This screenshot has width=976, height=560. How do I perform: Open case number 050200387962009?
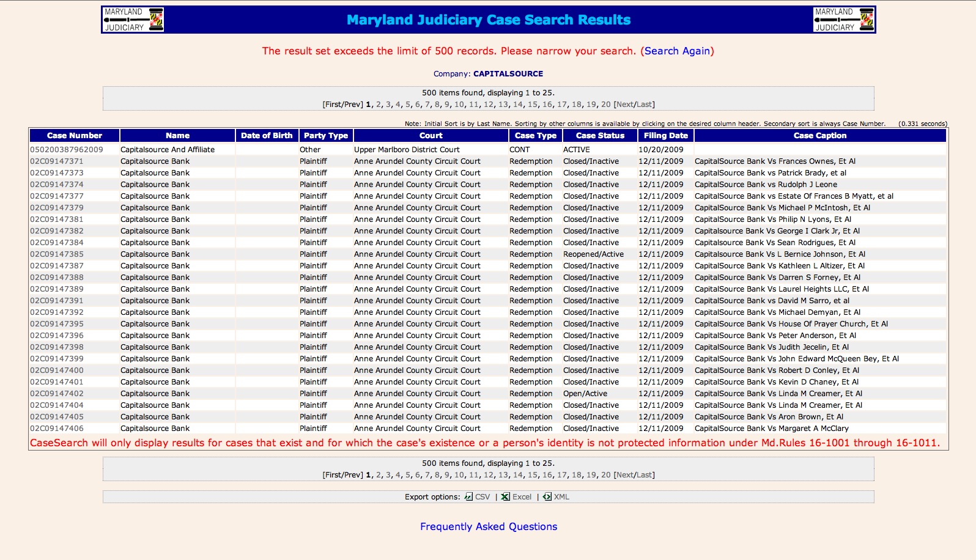pos(67,150)
